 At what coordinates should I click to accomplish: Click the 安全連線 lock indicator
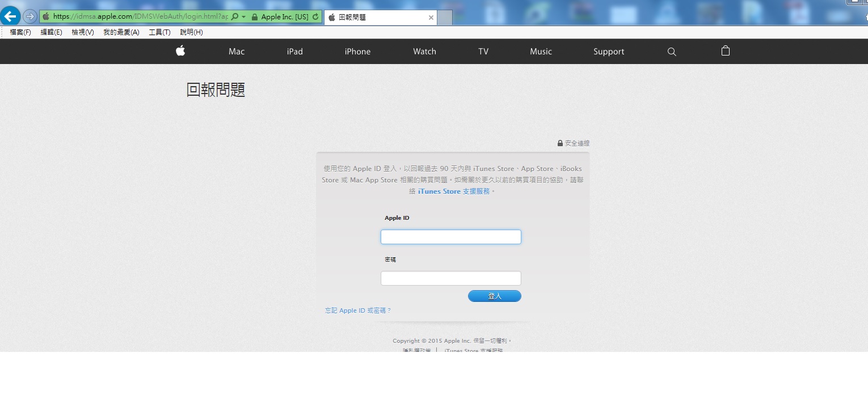574,143
